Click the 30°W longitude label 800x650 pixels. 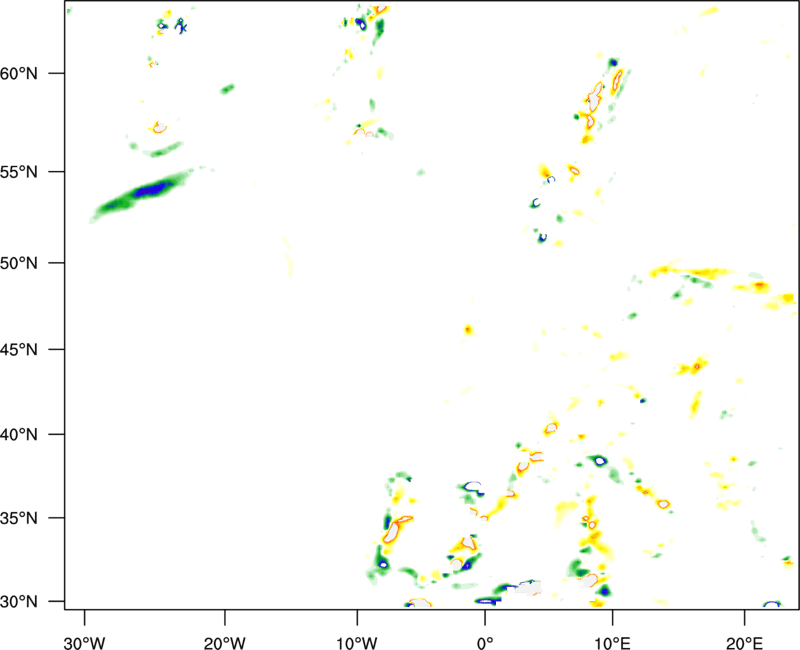click(85, 643)
